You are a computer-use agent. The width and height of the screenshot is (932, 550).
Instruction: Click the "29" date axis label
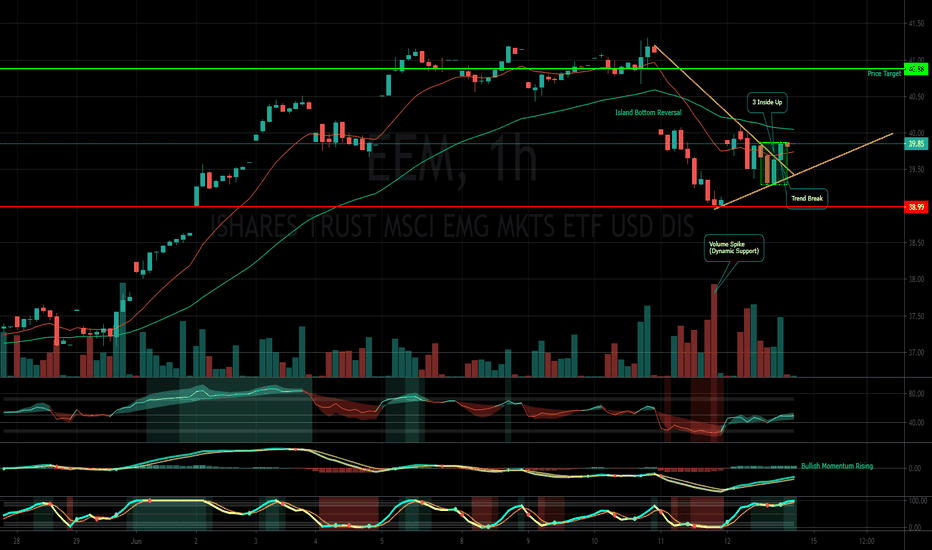coord(76,541)
